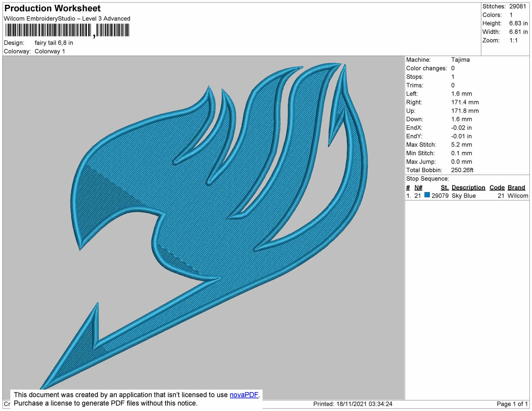The height and width of the screenshot is (411, 532).
Task: Select the Height value 6.83 in
Action: point(518,23)
